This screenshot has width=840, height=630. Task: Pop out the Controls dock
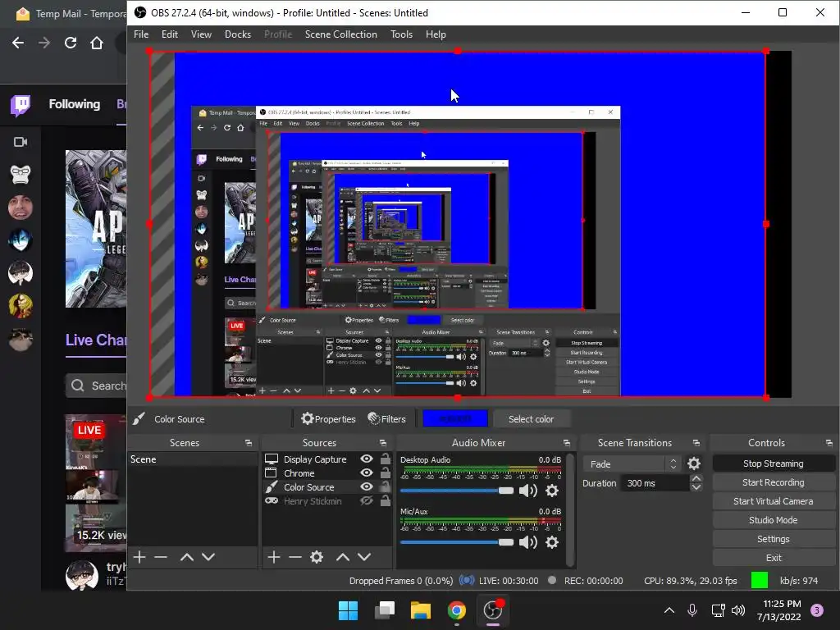tap(829, 443)
